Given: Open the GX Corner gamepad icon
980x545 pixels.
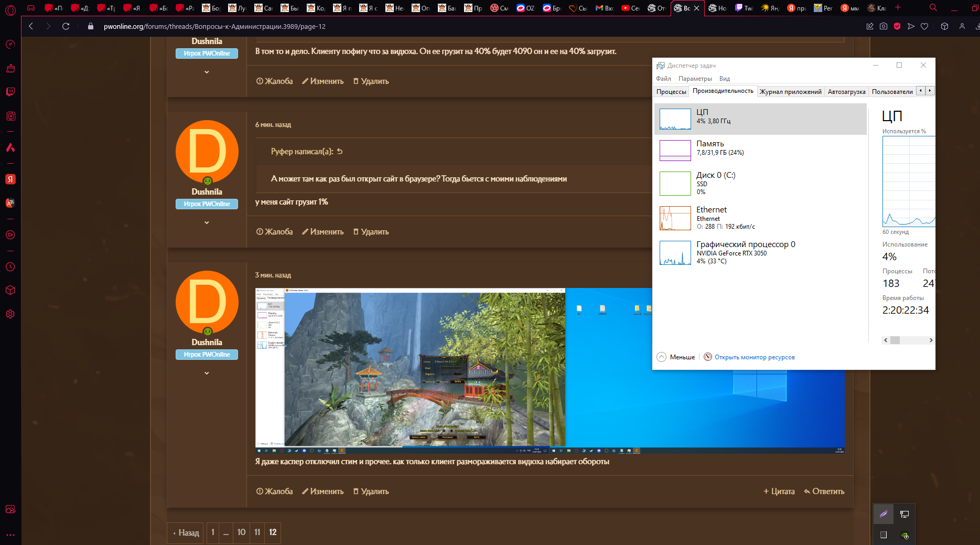Looking at the screenshot, I should pyautogui.click(x=31, y=8).
